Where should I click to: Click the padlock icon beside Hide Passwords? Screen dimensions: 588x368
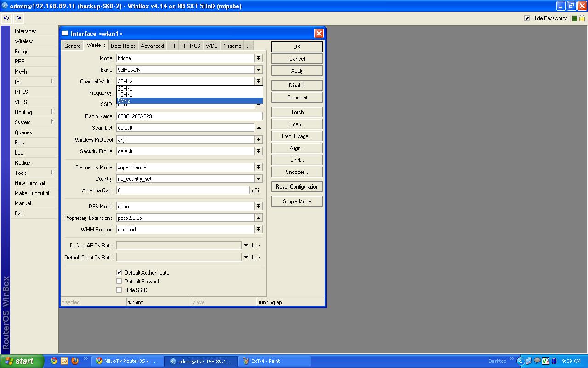[x=582, y=18]
